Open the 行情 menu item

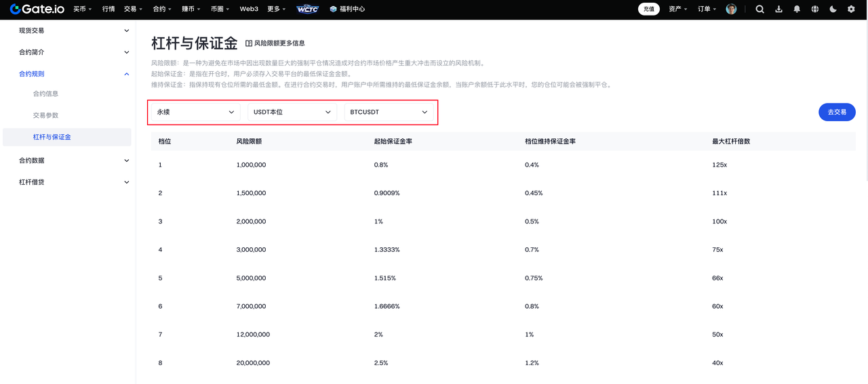pyautogui.click(x=108, y=9)
